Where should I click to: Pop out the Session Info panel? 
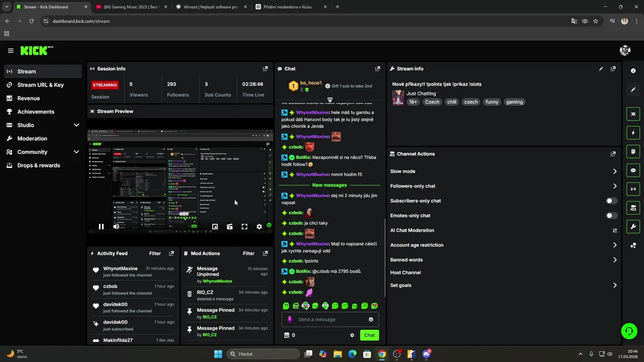(x=265, y=69)
